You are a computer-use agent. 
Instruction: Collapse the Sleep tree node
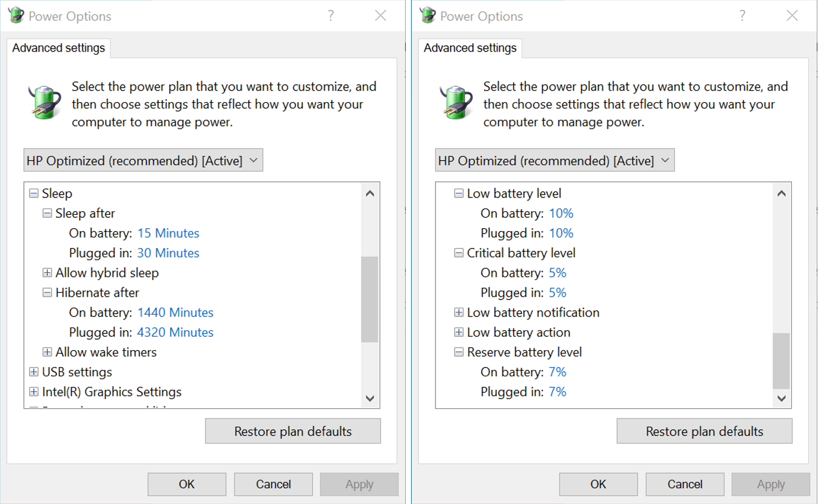coord(34,193)
